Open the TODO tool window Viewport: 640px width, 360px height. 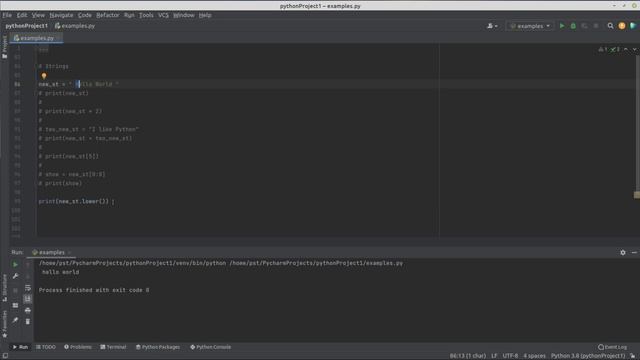[x=46, y=347]
